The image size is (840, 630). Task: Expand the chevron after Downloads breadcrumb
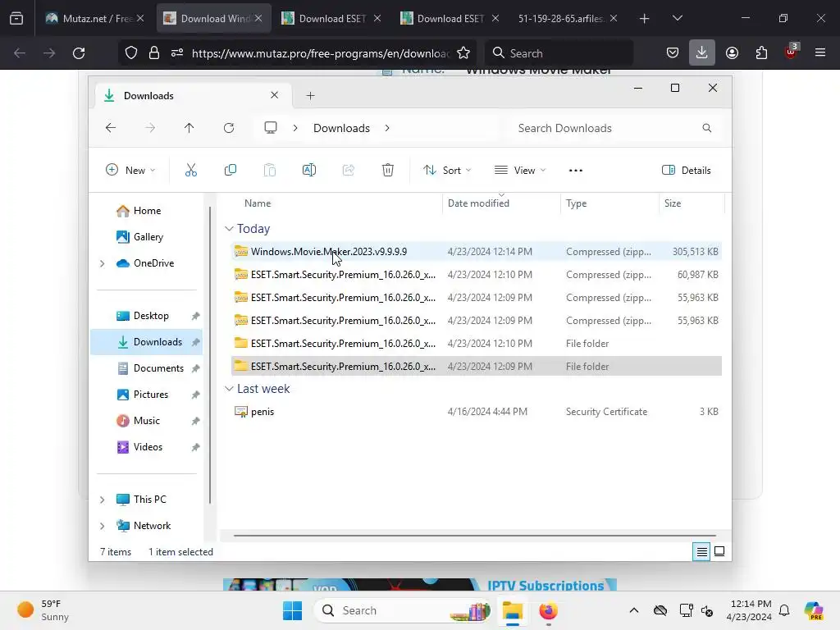387,128
